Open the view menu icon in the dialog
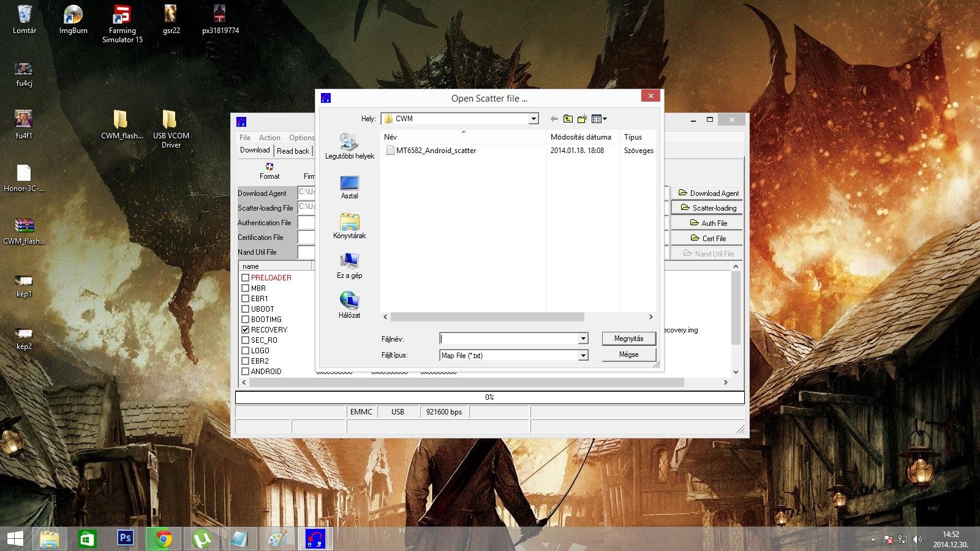 click(x=599, y=119)
